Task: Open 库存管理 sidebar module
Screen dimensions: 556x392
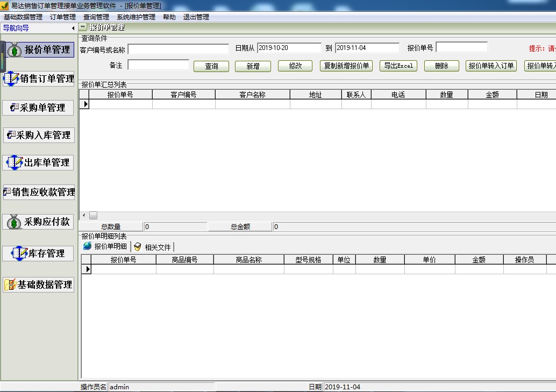Action: (39, 253)
